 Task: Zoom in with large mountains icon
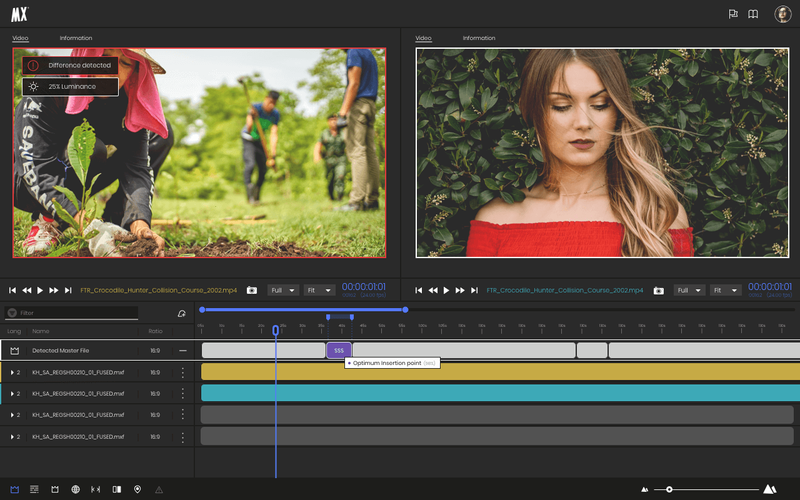click(x=770, y=489)
